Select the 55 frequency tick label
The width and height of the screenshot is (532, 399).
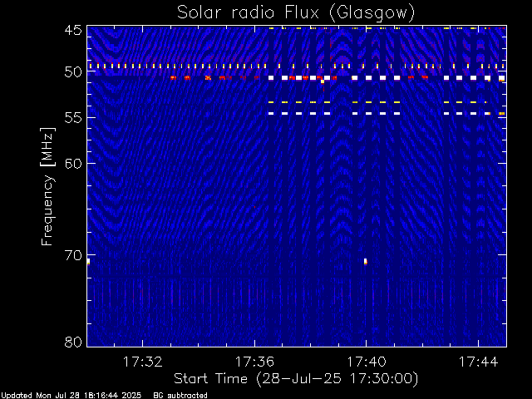73,118
